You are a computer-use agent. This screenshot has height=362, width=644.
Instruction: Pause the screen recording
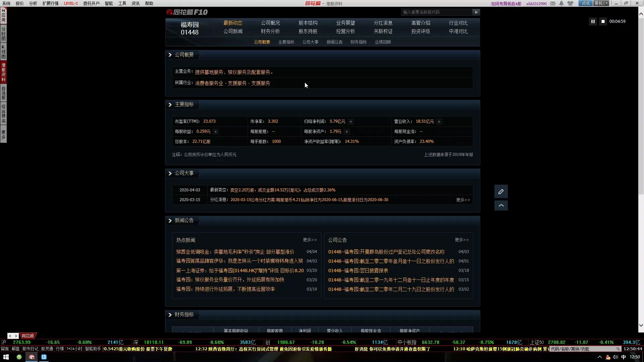tap(593, 21)
